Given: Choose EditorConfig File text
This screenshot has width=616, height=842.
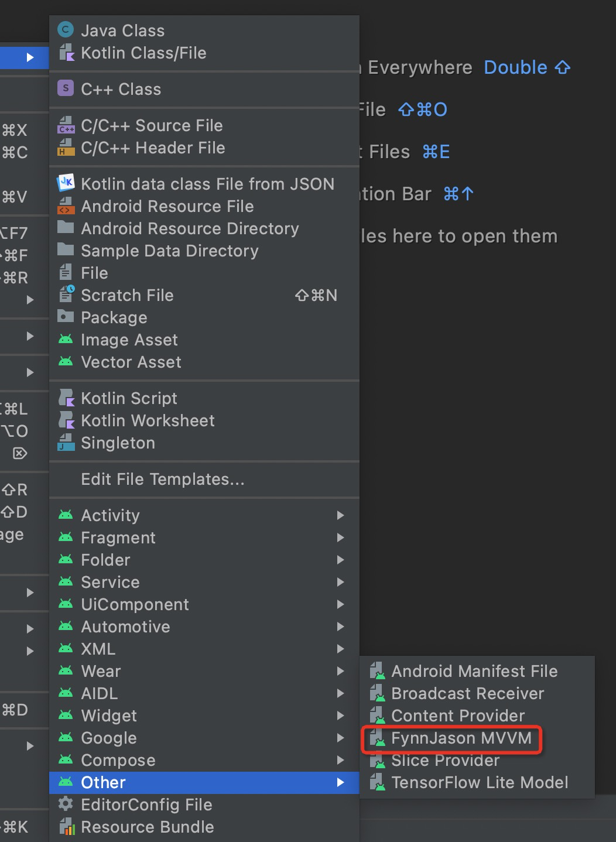Looking at the screenshot, I should (x=146, y=805).
